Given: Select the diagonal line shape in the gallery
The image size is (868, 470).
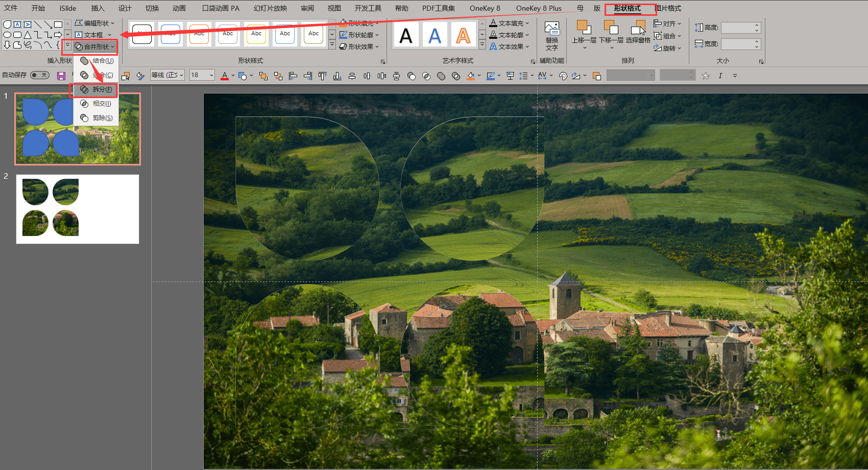Looking at the screenshot, I should [38, 25].
